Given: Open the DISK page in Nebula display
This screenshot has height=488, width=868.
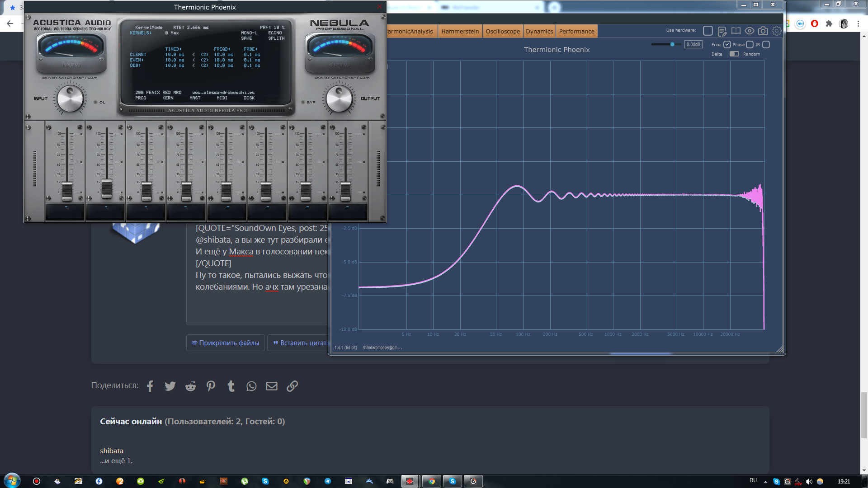Looking at the screenshot, I should (x=249, y=98).
